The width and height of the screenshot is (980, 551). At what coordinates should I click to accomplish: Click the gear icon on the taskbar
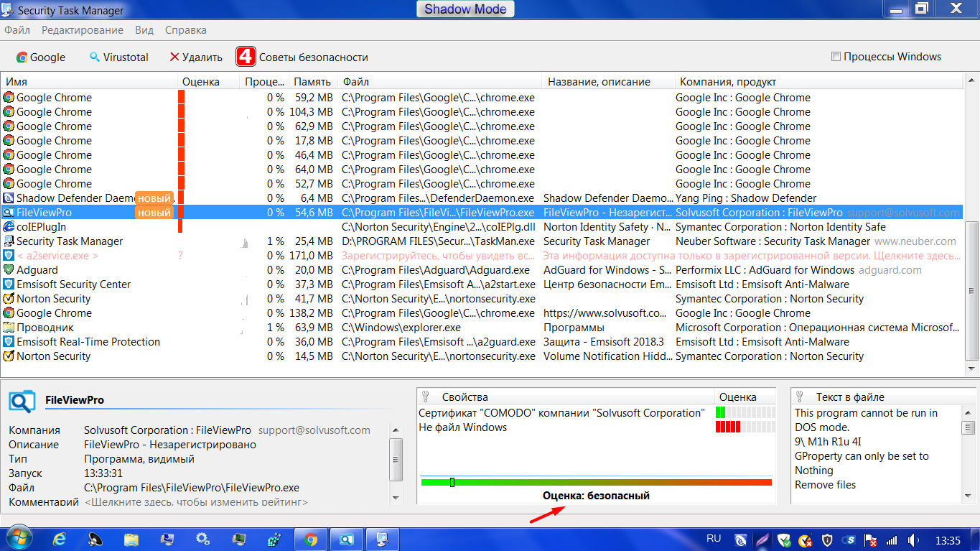[x=203, y=539]
